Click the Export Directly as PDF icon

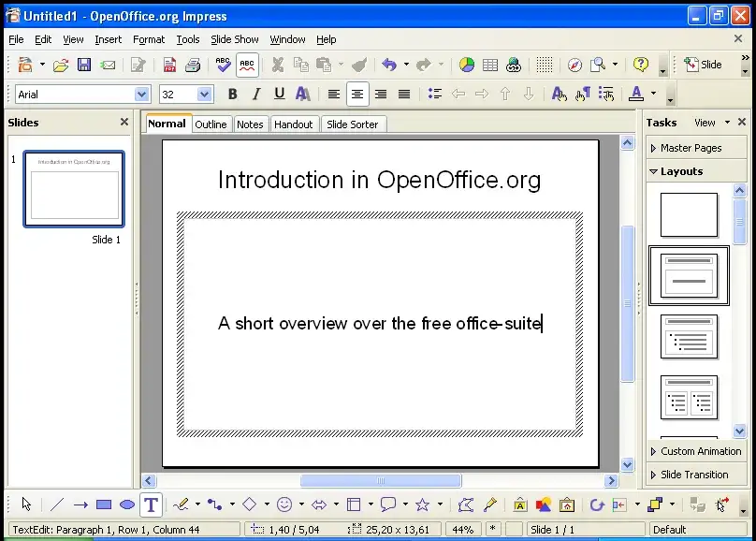170,66
